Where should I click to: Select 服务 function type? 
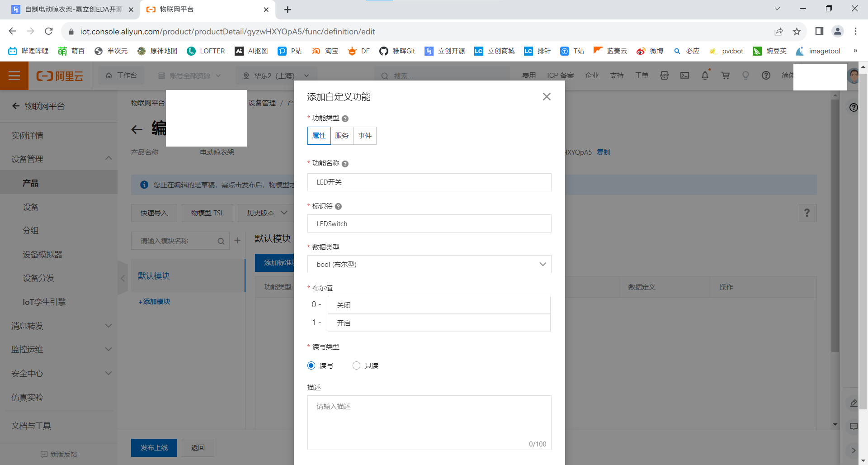tap(342, 136)
